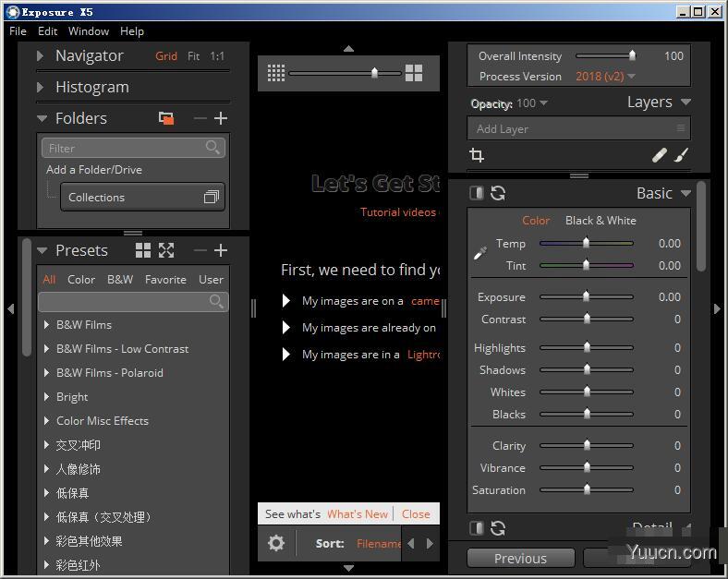Image resolution: width=728 pixels, height=579 pixels.
Task: Reverse sort direction left arrow
Action: click(x=410, y=543)
